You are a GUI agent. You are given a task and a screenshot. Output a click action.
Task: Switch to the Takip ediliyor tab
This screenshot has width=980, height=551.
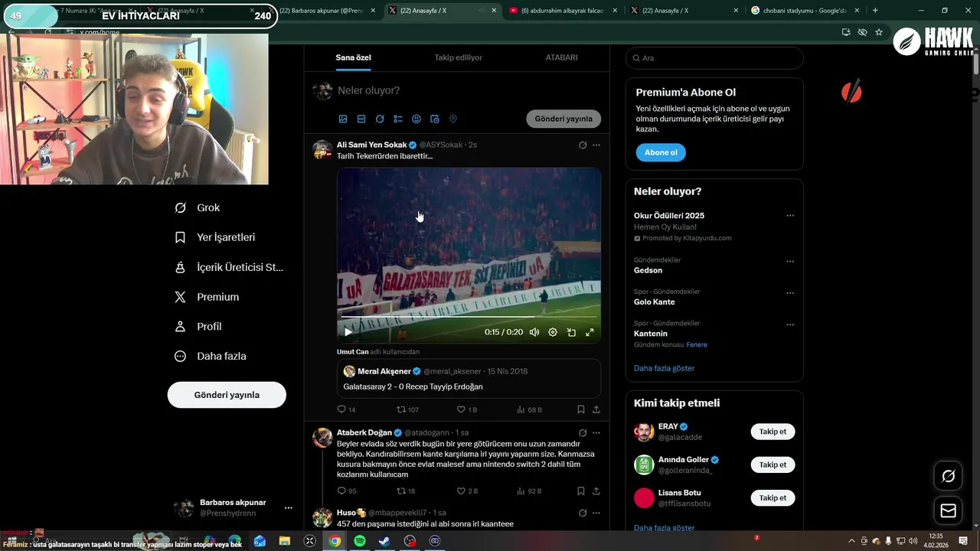458,57
